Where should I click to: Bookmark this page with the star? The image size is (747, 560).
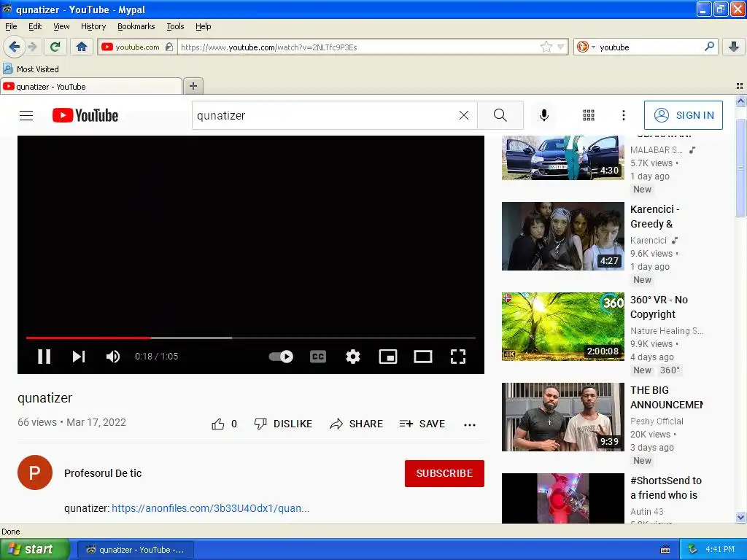coord(546,47)
